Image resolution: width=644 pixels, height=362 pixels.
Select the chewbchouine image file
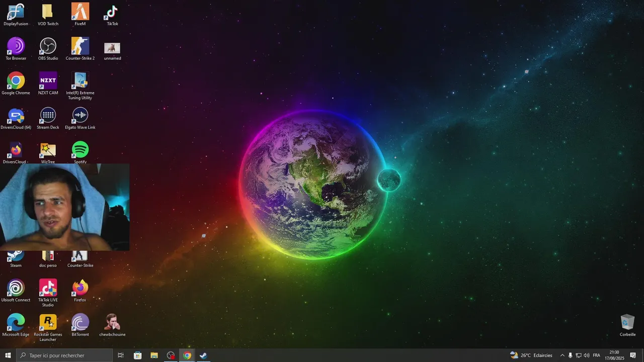tap(112, 326)
